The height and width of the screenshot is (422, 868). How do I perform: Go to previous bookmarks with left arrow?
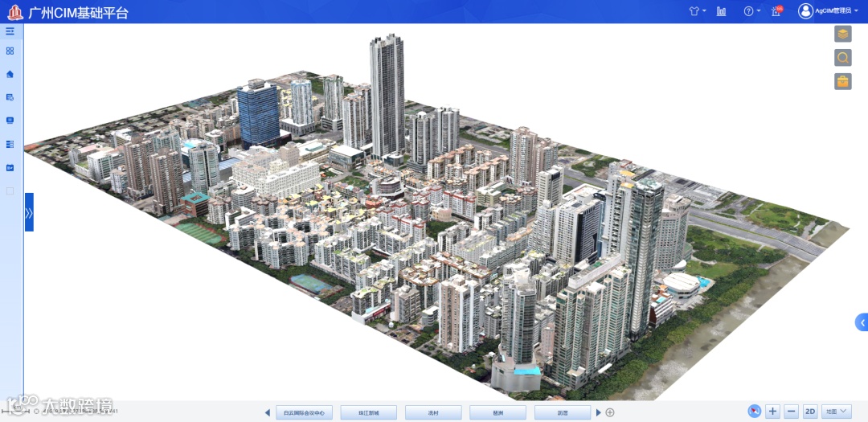click(x=268, y=412)
